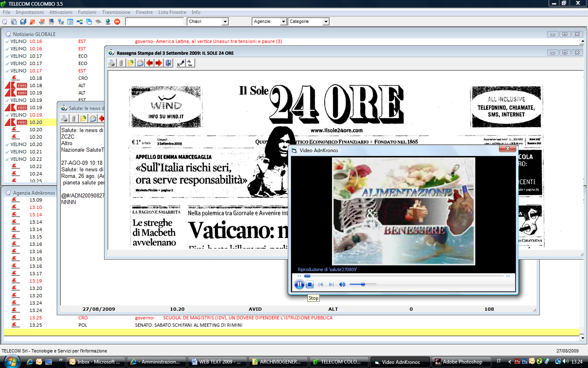Screen dimensions: 588x368
Task: Click the video volume slider
Action: [363, 284]
